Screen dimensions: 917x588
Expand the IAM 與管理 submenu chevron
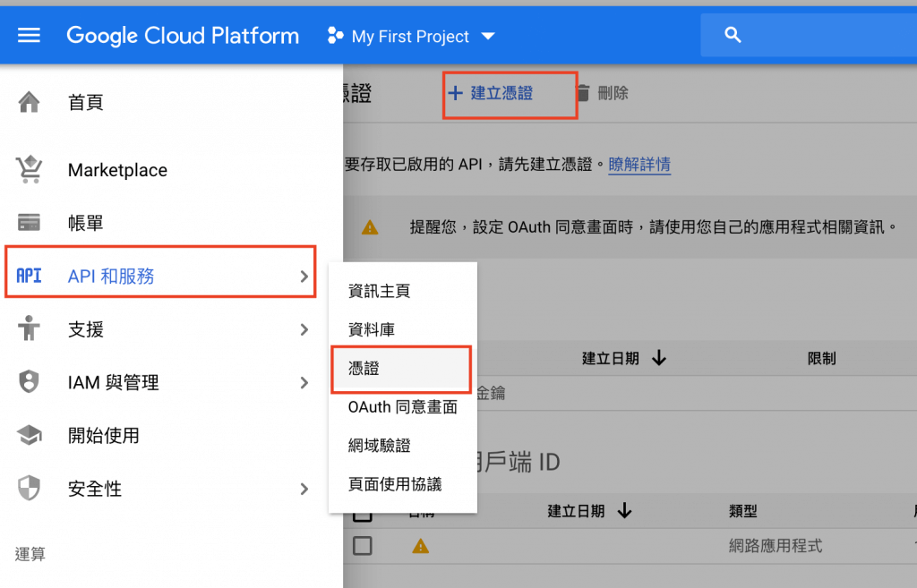click(304, 382)
